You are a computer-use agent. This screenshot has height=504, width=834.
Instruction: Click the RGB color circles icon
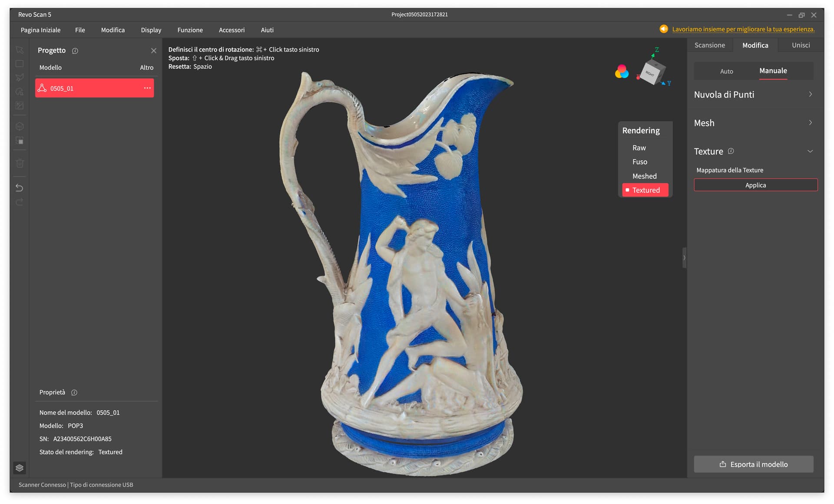coord(622,72)
